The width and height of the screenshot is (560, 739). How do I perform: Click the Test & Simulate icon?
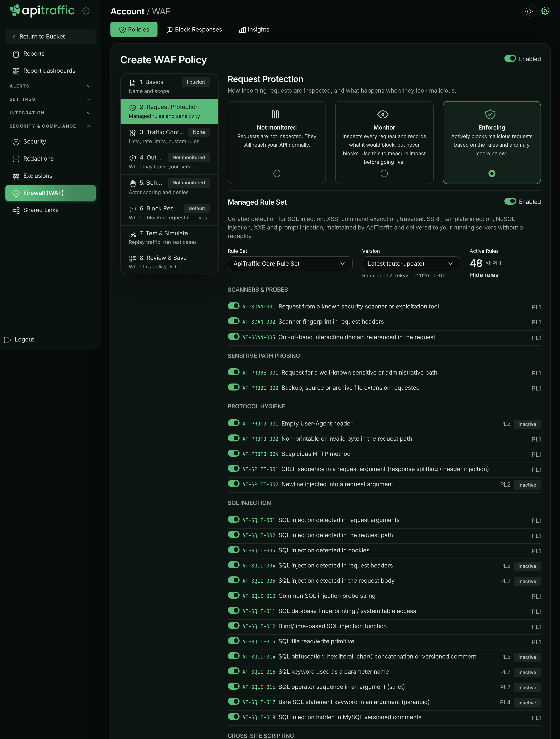132,234
